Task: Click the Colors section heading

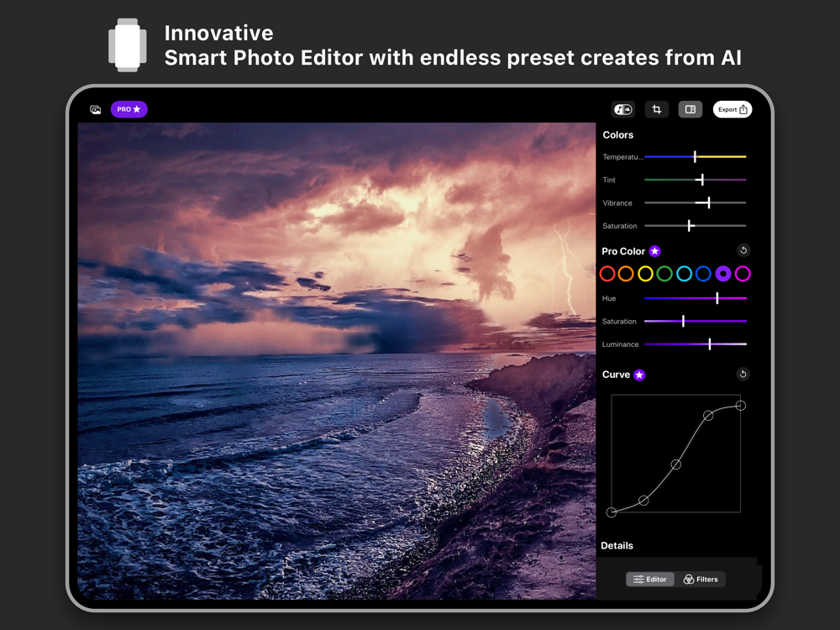Action: 617,135
